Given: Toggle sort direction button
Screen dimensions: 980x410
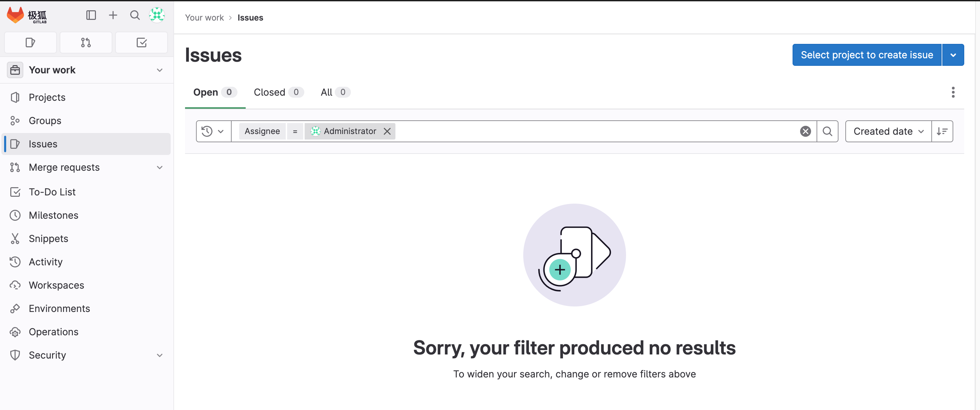Looking at the screenshot, I should tap(942, 131).
